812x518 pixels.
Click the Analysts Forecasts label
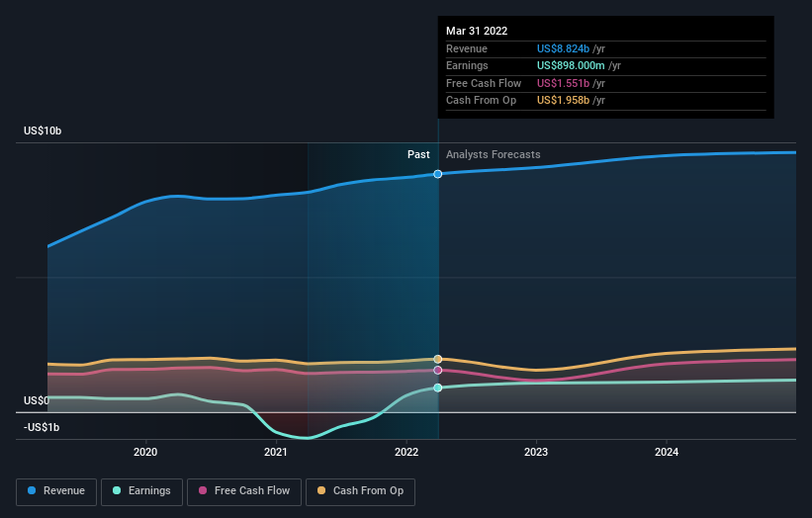[x=493, y=154]
